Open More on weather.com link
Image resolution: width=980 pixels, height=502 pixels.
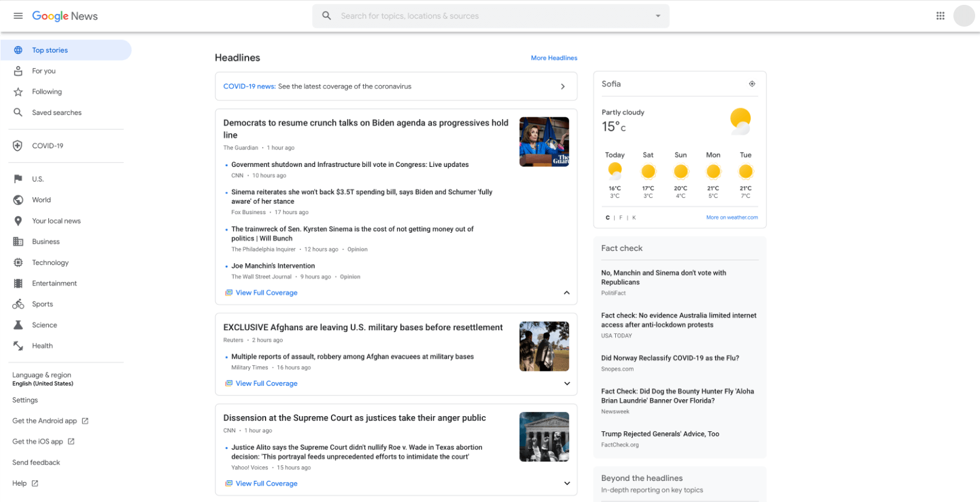731,218
